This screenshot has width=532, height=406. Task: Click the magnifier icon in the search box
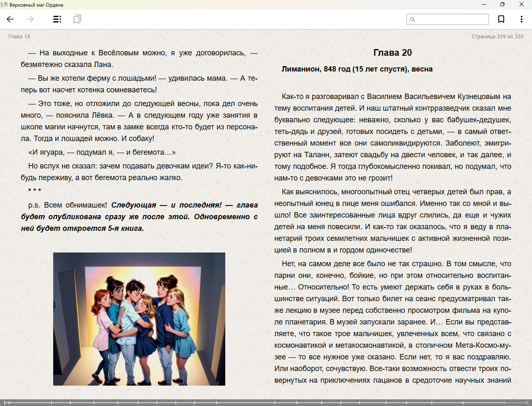413,20
